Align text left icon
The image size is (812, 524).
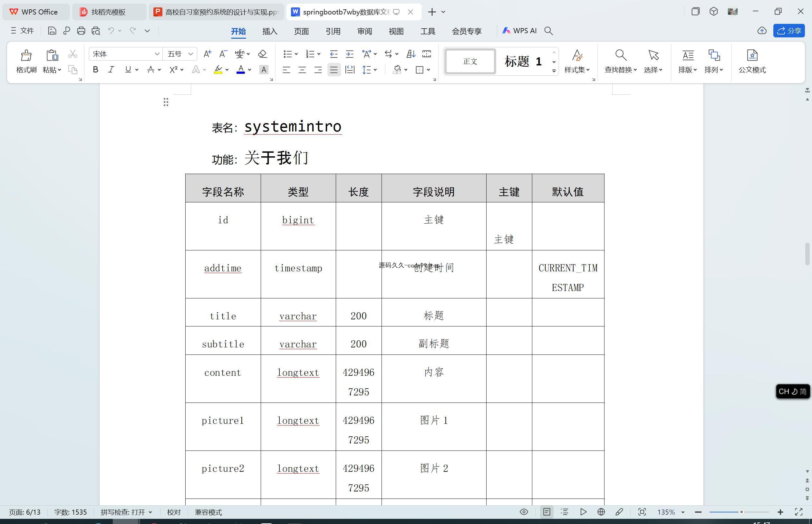(x=286, y=70)
